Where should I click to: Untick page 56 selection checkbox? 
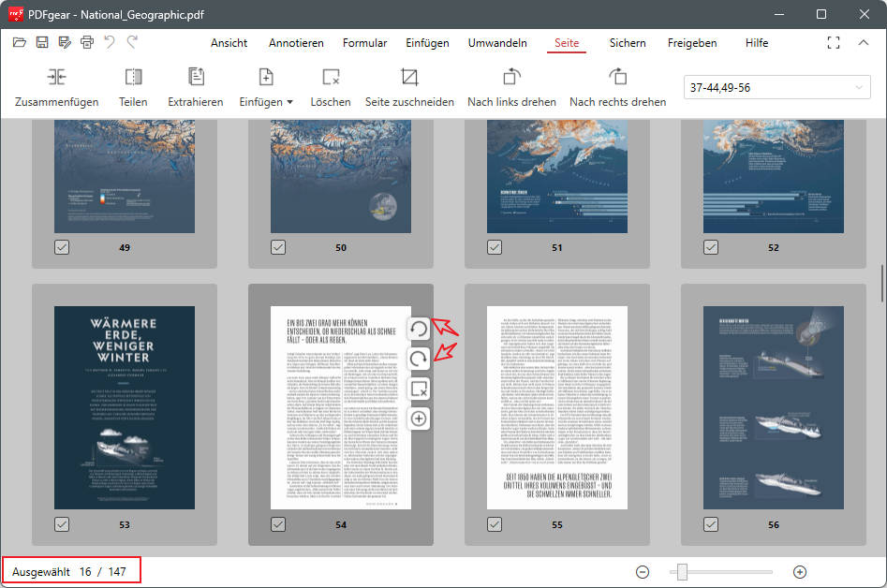pyautogui.click(x=710, y=524)
